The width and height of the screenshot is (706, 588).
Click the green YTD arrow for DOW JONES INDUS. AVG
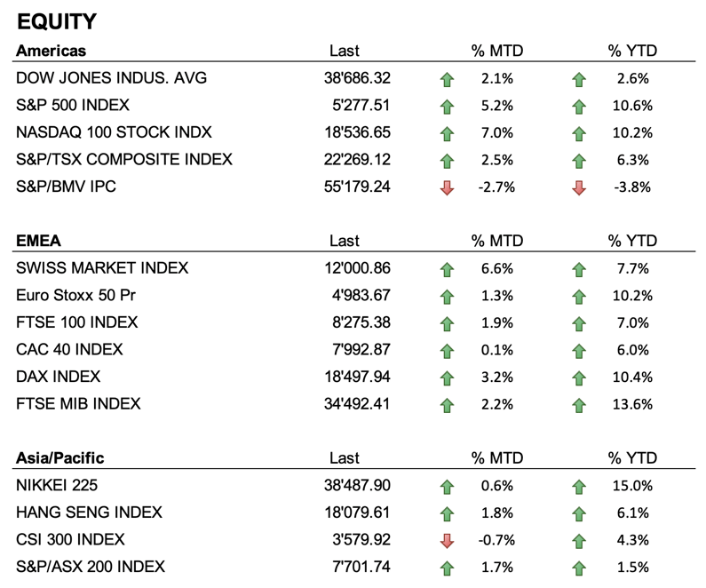coord(579,80)
